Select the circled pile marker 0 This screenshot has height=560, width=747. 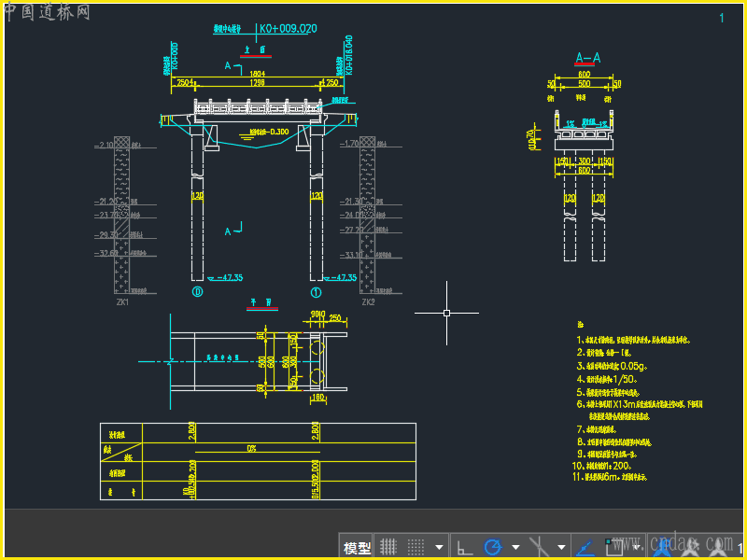197,292
